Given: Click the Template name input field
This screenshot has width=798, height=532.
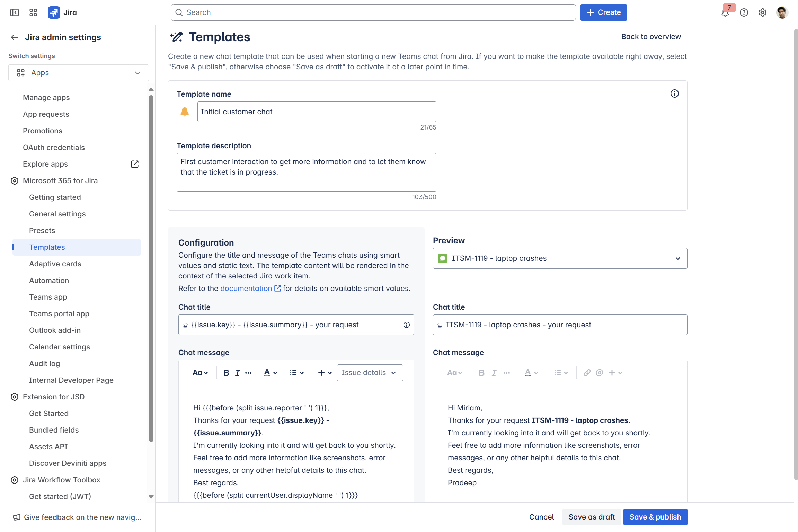Looking at the screenshot, I should click(317, 112).
